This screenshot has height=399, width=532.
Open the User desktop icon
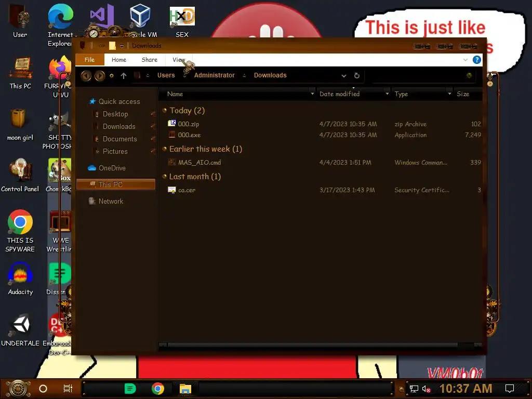(x=20, y=21)
